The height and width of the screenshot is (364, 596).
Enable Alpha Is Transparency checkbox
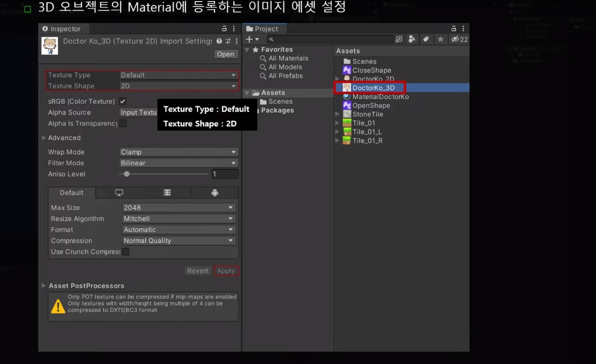[x=123, y=123]
